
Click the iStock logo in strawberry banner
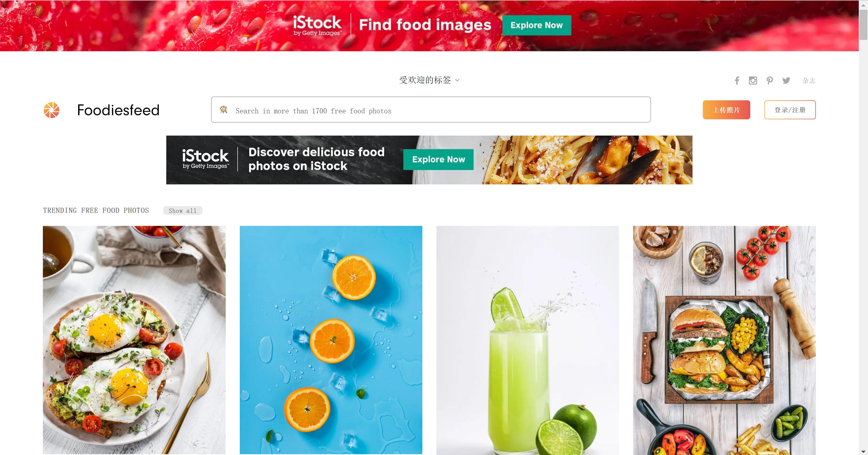pyautogui.click(x=317, y=25)
